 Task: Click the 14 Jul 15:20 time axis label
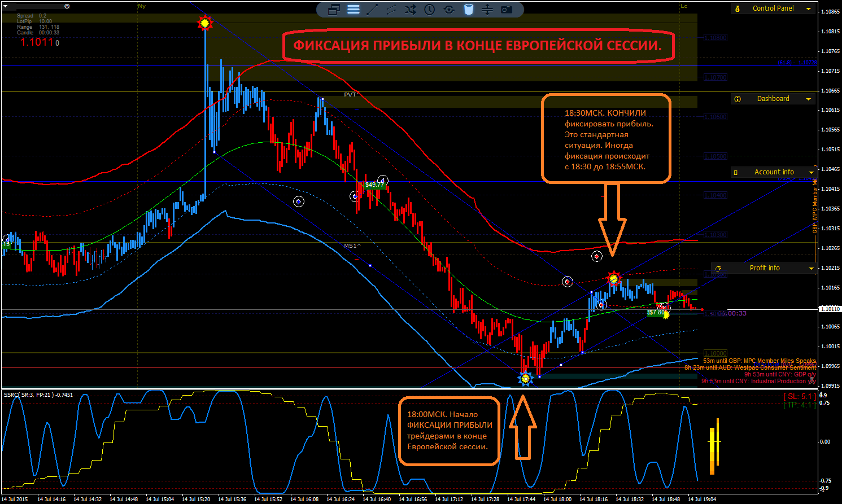[195, 499]
